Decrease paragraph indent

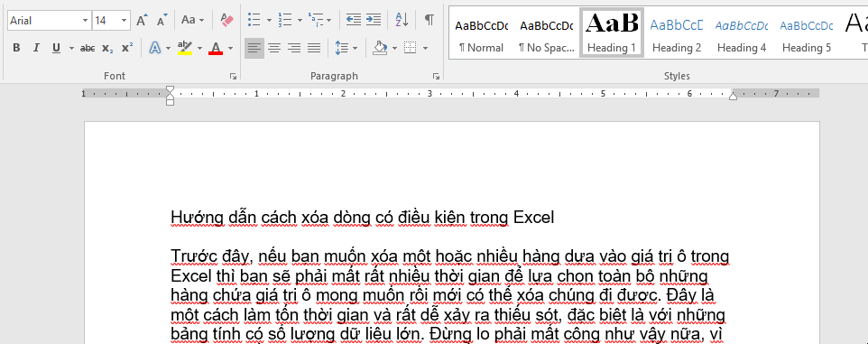coord(353,21)
